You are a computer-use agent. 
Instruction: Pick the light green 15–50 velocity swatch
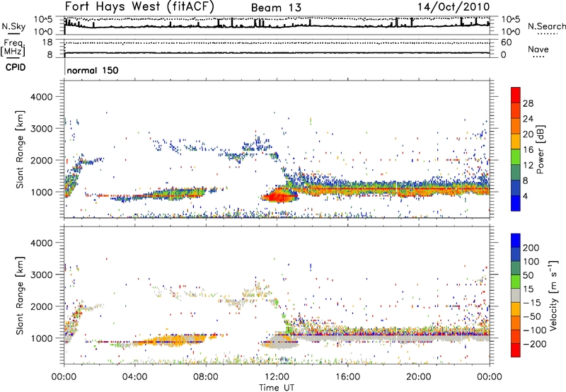pos(516,282)
